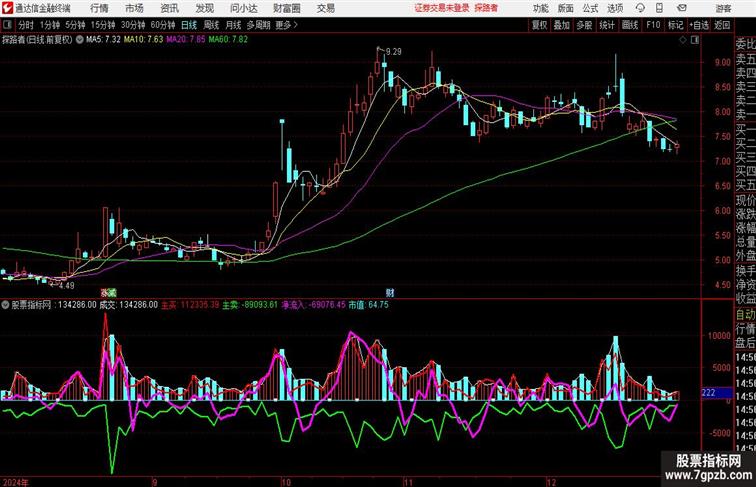Viewport: 756px width, 487px height.
Task: Click the 财 financial report marker
Action: click(390, 293)
